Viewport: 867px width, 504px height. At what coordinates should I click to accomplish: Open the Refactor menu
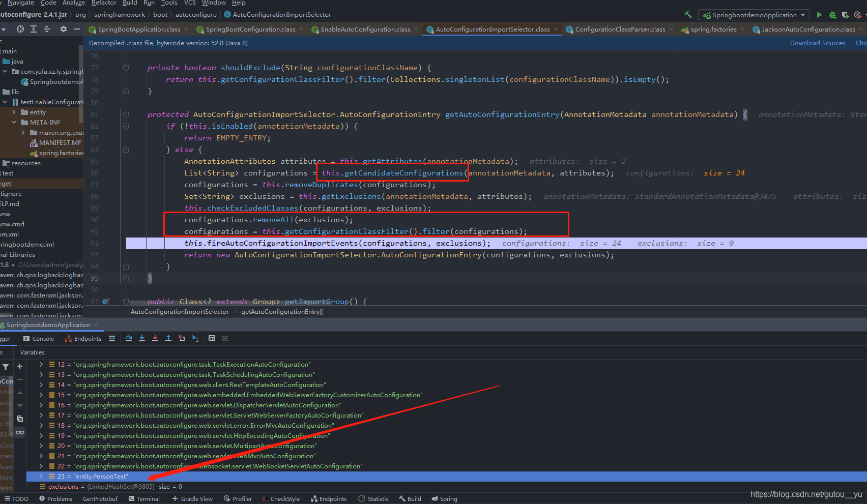pyautogui.click(x=104, y=3)
